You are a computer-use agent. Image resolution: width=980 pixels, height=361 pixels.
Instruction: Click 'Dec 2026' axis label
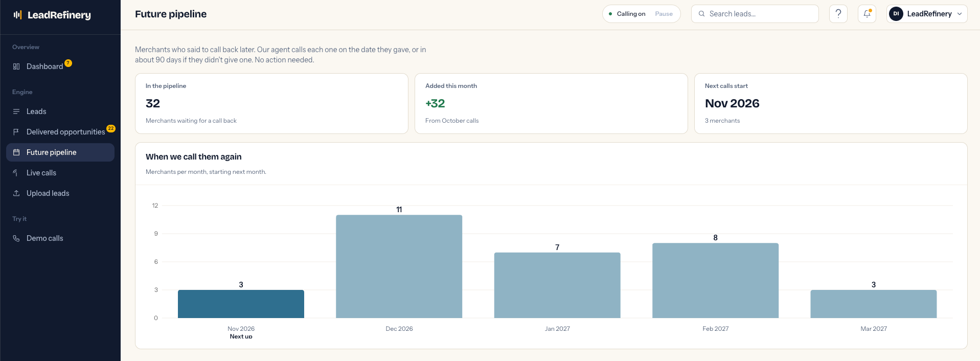(x=399, y=329)
